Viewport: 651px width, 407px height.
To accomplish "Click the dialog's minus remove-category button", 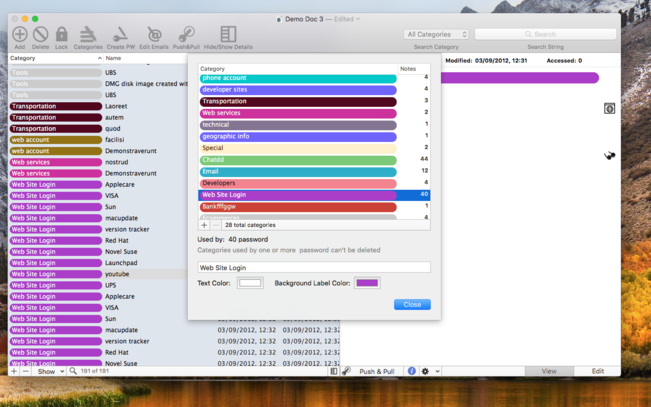I will coord(215,225).
